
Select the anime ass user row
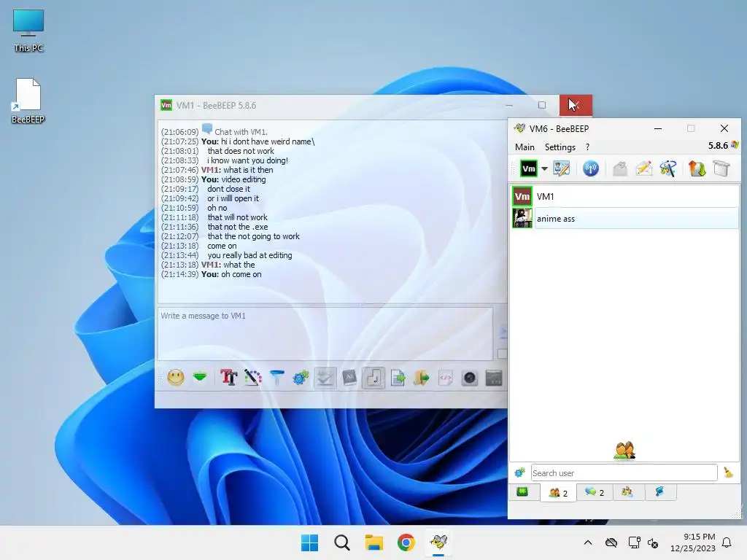coord(625,219)
